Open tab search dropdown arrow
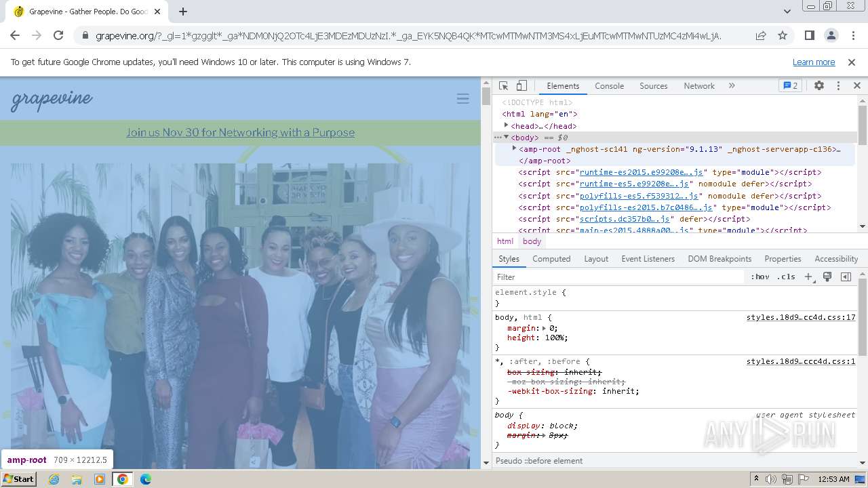868x488 pixels. 787,11
